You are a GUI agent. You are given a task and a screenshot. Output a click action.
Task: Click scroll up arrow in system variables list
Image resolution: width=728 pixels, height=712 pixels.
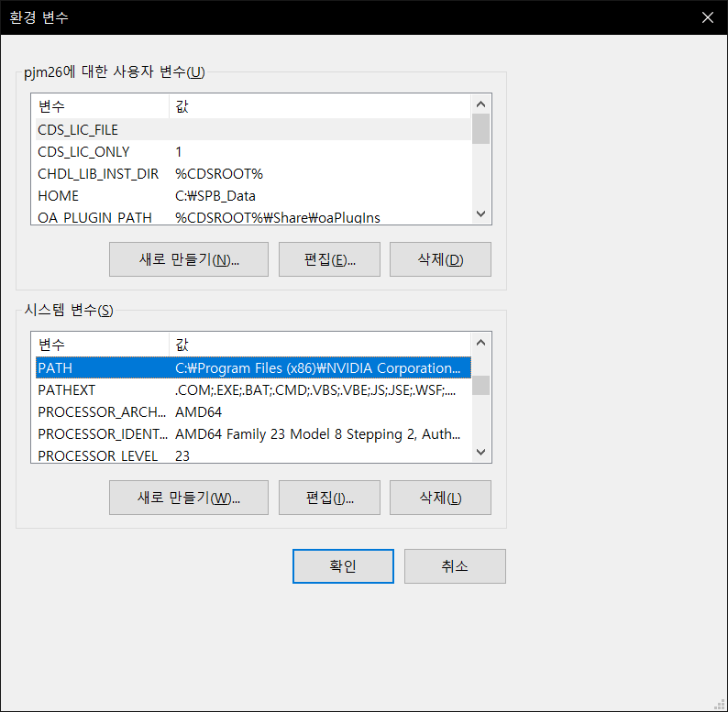pos(481,343)
